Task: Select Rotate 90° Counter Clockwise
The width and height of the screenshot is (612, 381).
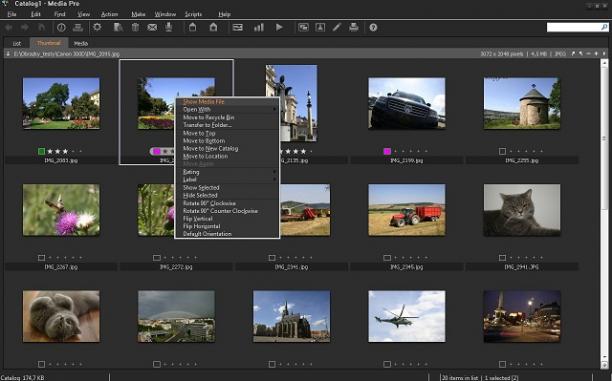Action: click(x=226, y=211)
